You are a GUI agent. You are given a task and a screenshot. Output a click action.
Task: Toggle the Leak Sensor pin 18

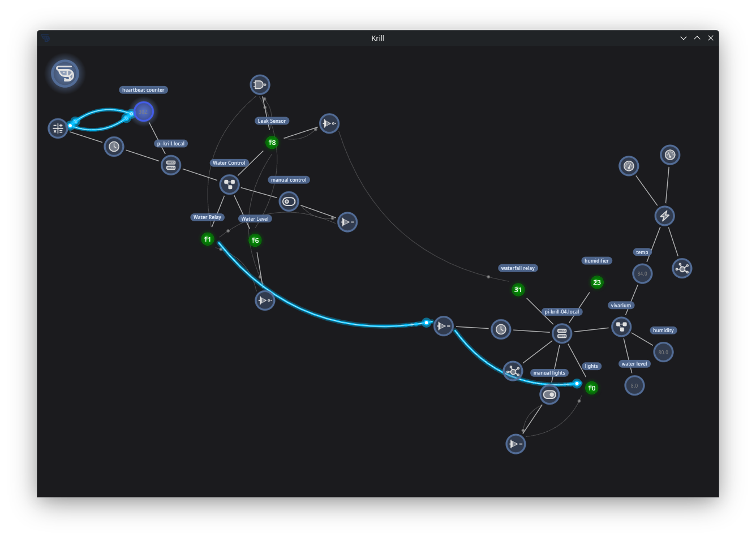click(x=272, y=143)
